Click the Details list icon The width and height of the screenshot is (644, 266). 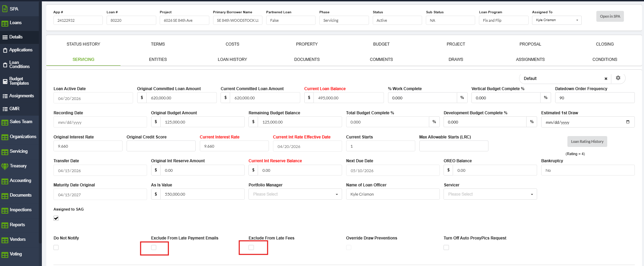(x=5, y=37)
